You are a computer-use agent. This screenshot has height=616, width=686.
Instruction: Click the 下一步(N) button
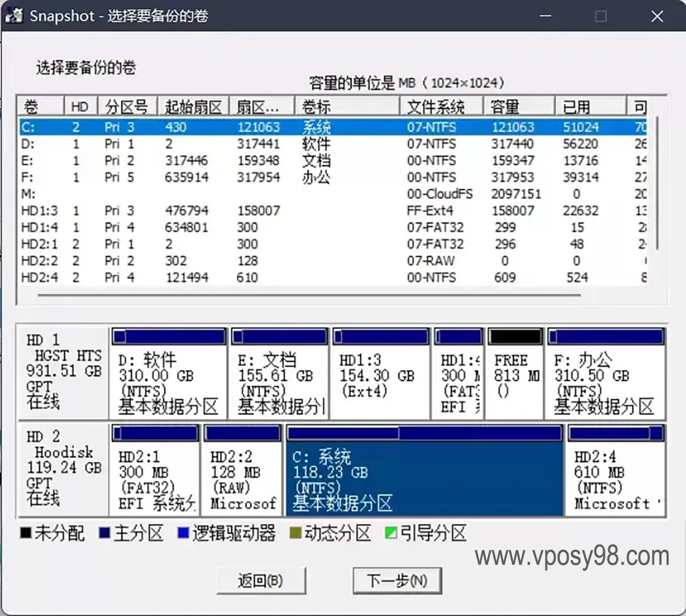[x=397, y=581]
